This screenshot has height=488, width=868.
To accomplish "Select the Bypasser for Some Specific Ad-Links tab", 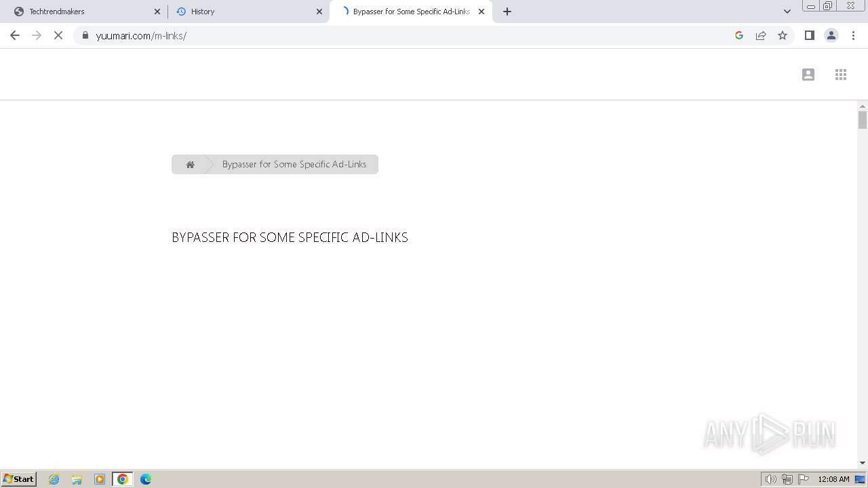I will (411, 12).
